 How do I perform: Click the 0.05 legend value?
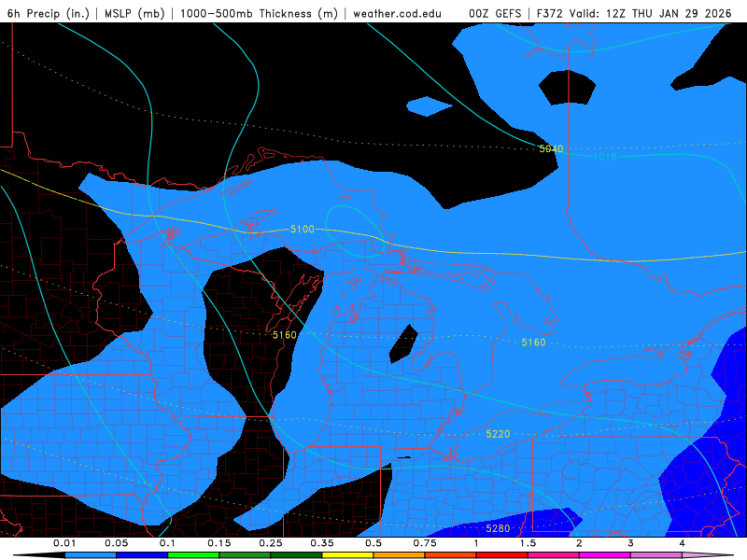click(116, 543)
